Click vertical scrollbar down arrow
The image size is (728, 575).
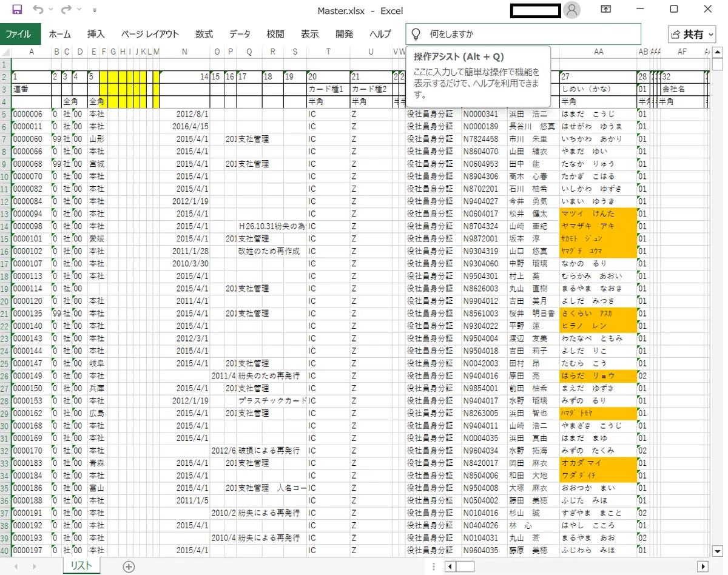click(x=718, y=552)
